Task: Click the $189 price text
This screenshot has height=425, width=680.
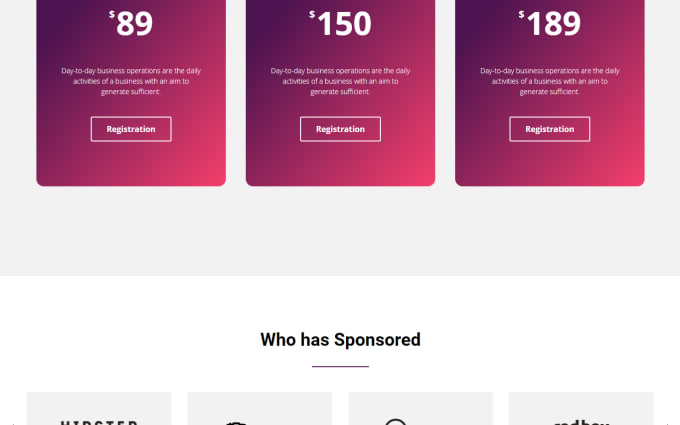Action: point(549,23)
